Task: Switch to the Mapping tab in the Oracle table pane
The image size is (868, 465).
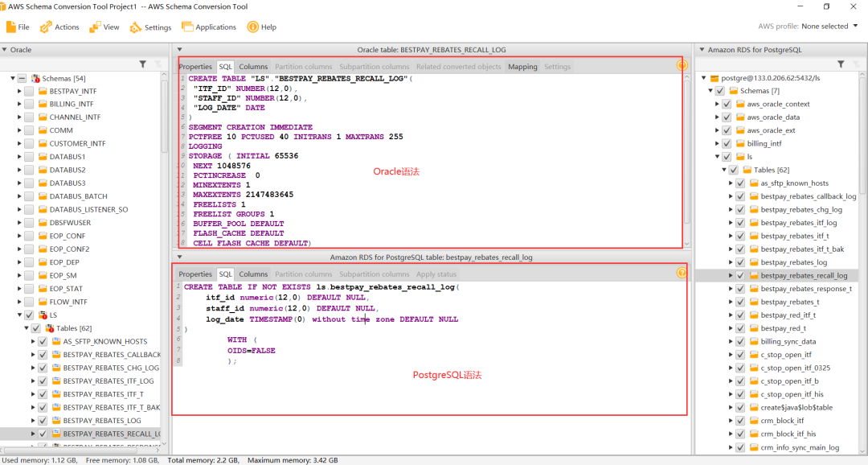Action: 522,67
